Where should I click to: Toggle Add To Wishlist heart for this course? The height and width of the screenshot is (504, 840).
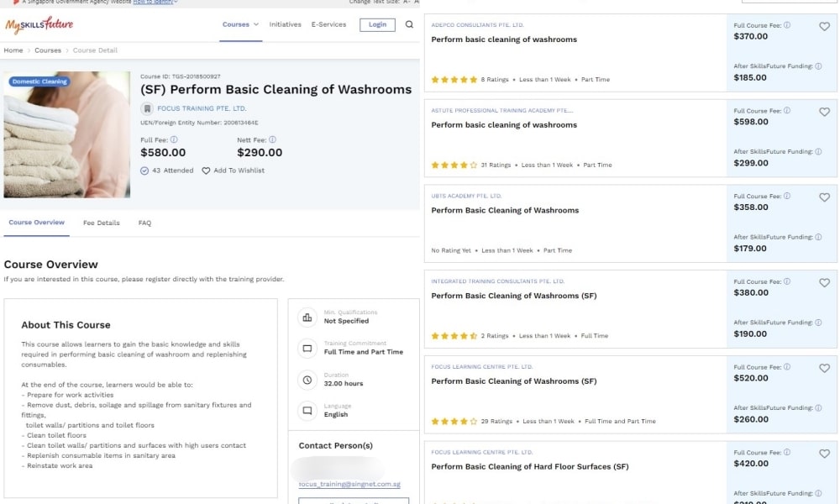206,171
